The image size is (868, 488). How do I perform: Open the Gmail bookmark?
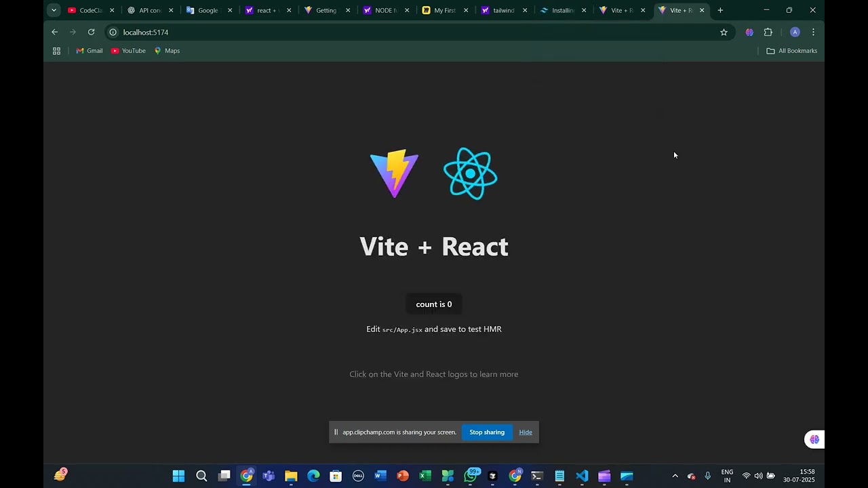coord(90,51)
